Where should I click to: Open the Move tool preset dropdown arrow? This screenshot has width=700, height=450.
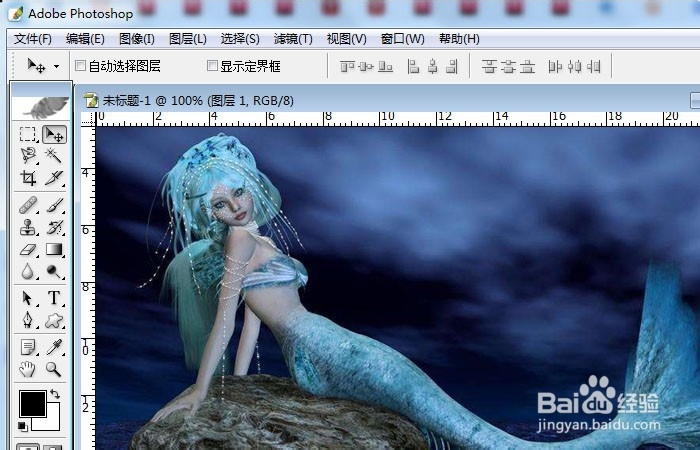[57, 67]
